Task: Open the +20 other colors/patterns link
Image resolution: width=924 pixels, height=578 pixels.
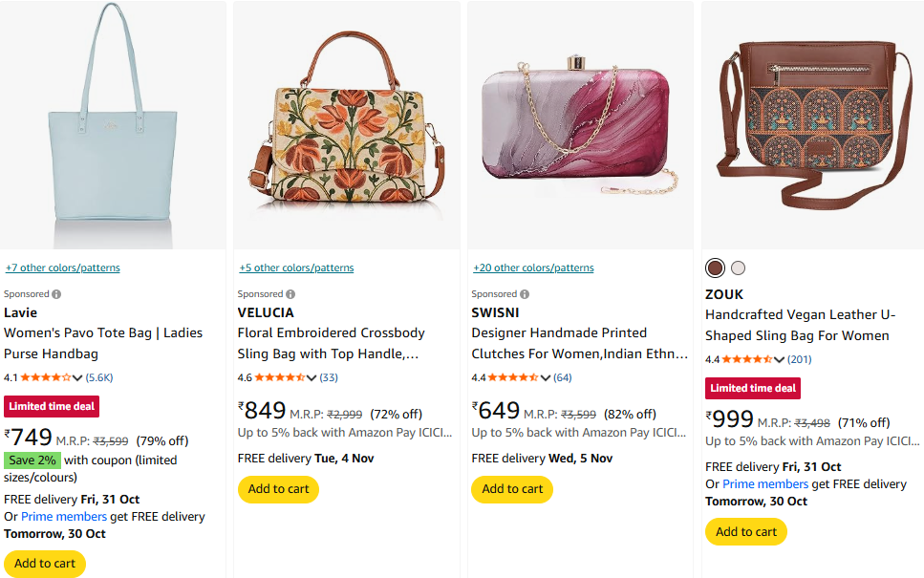Action: (x=533, y=268)
